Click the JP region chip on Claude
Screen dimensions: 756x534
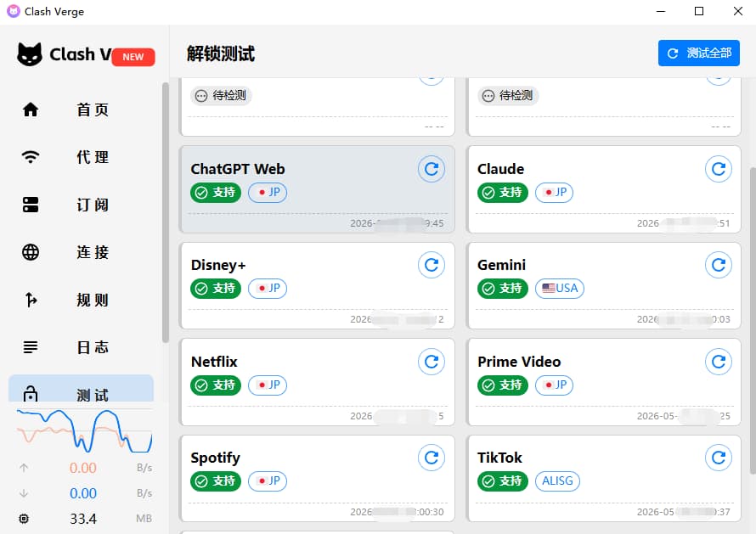point(554,193)
